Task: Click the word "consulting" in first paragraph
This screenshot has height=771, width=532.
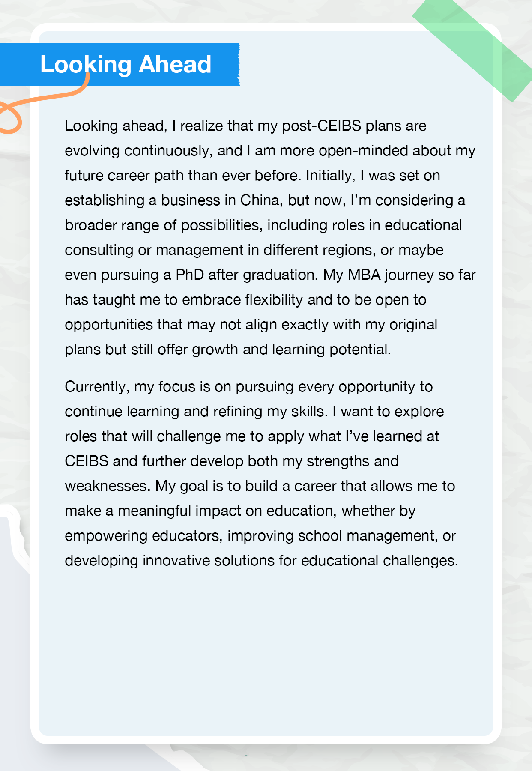Action: click(99, 250)
